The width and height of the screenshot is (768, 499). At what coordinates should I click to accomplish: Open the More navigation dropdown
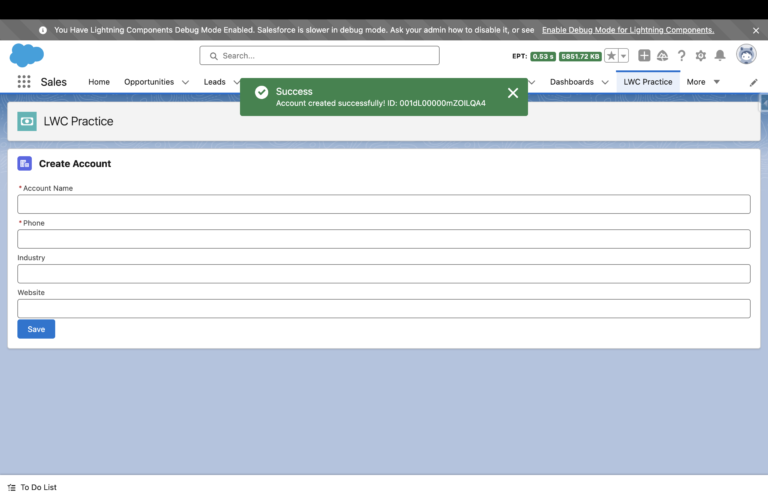(x=703, y=82)
